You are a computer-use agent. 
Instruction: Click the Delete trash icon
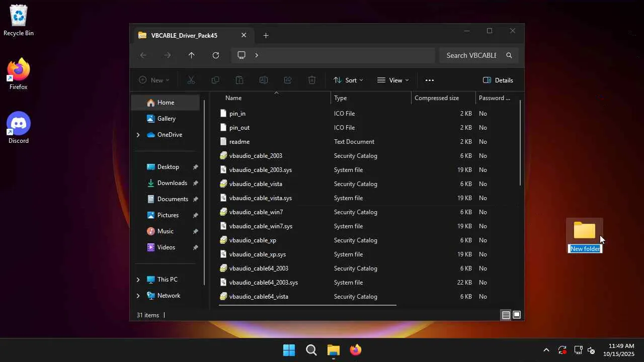(x=312, y=80)
